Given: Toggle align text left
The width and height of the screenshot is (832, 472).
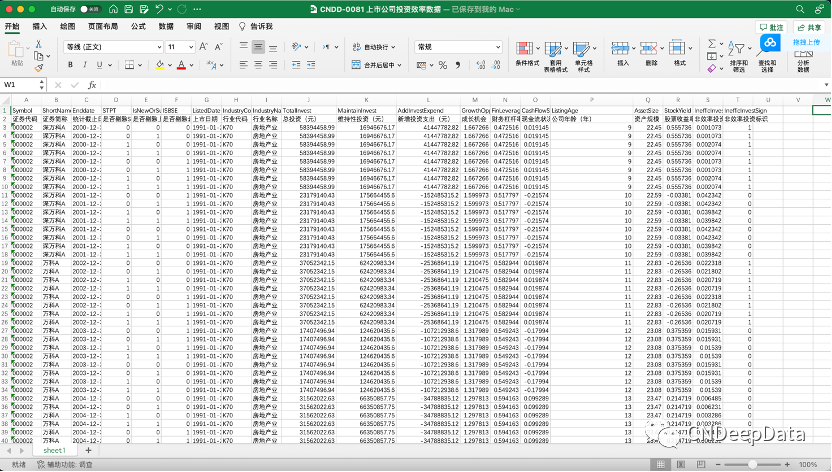Looking at the screenshot, I should pos(244,65).
